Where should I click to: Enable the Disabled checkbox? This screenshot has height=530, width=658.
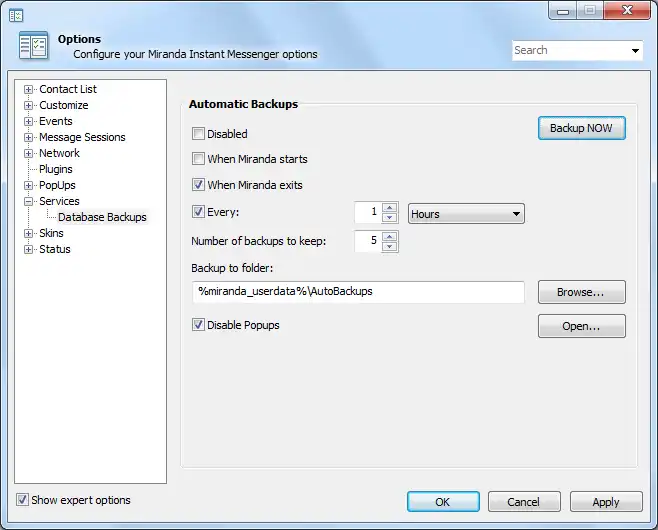[198, 133]
